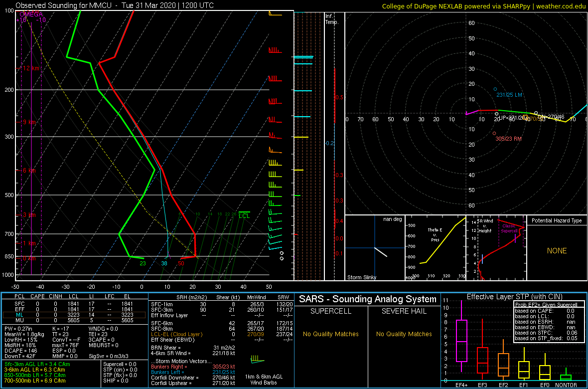The height and width of the screenshot is (389, 588).
Task: Click Bunkers Right = 305/23 kt
Action: click(x=193, y=367)
